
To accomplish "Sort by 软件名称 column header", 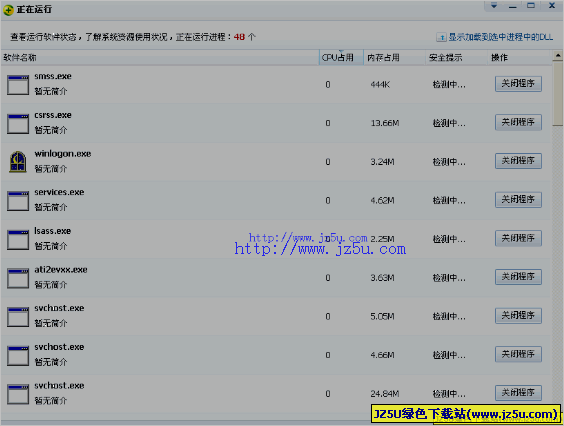I will point(160,58).
